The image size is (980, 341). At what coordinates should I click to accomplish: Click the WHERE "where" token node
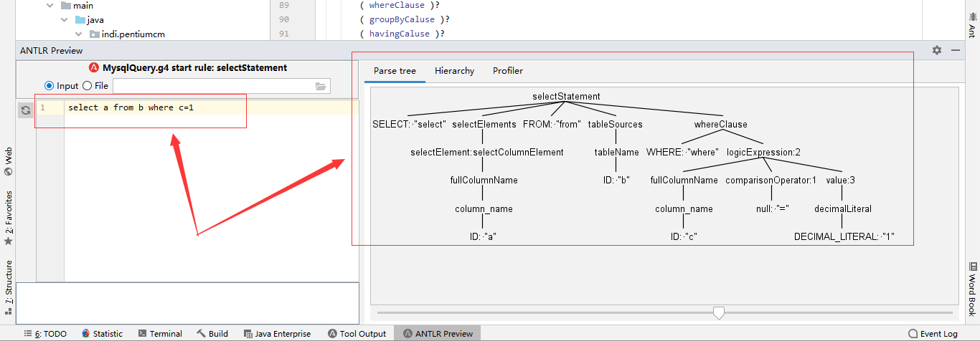point(684,152)
